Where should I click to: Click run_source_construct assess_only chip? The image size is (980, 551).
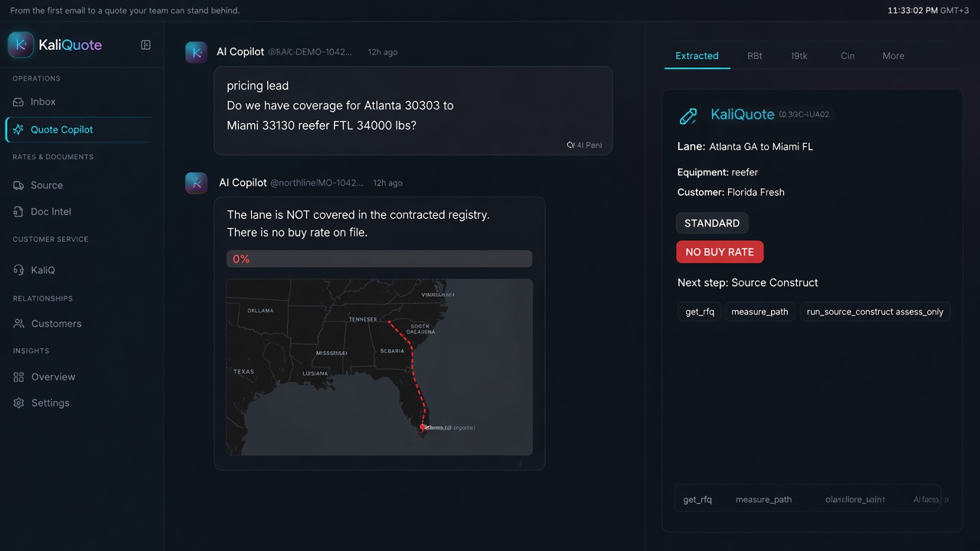click(x=875, y=311)
